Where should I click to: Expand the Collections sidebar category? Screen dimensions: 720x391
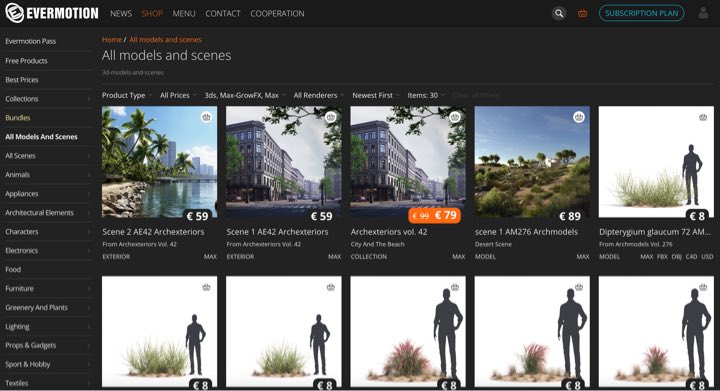coord(47,99)
